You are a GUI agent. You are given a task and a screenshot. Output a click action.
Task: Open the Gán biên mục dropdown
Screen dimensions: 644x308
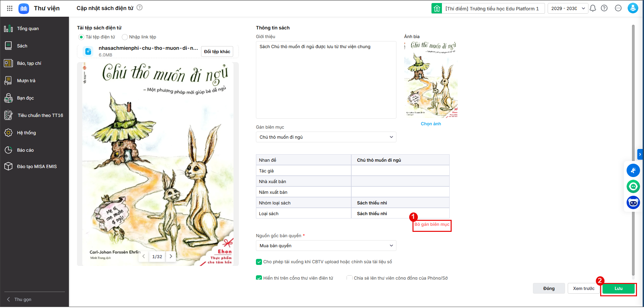[x=326, y=137]
